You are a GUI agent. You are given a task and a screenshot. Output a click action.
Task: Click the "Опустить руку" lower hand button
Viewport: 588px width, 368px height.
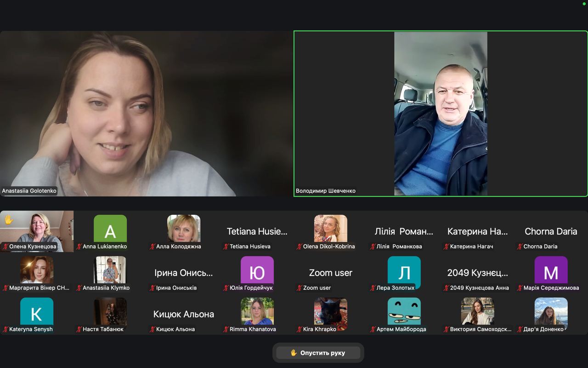coord(318,353)
